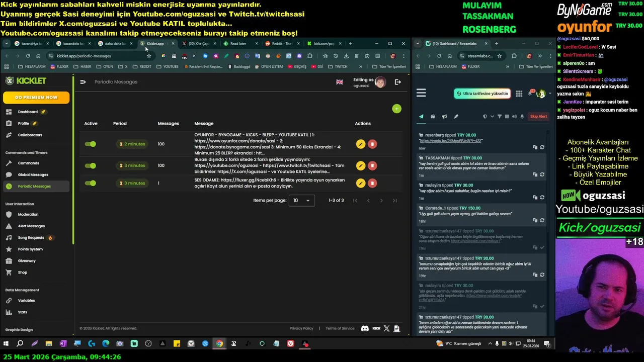Log out of Kicklet with exit icon
Image resolution: width=644 pixels, height=362 pixels.
pyautogui.click(x=398, y=82)
